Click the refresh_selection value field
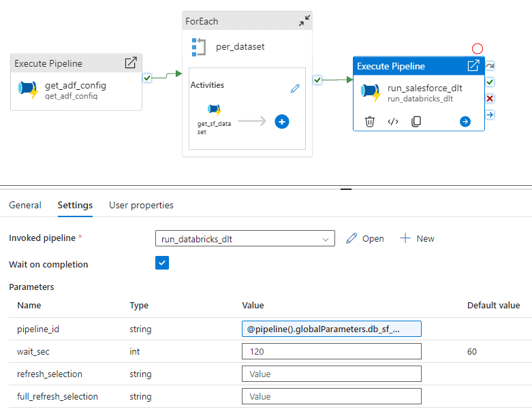 [x=331, y=374]
